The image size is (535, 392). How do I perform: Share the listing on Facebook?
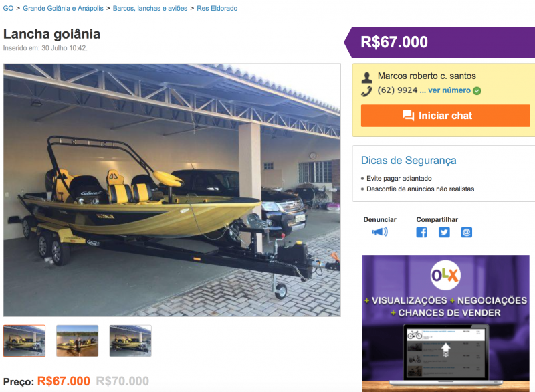(421, 232)
